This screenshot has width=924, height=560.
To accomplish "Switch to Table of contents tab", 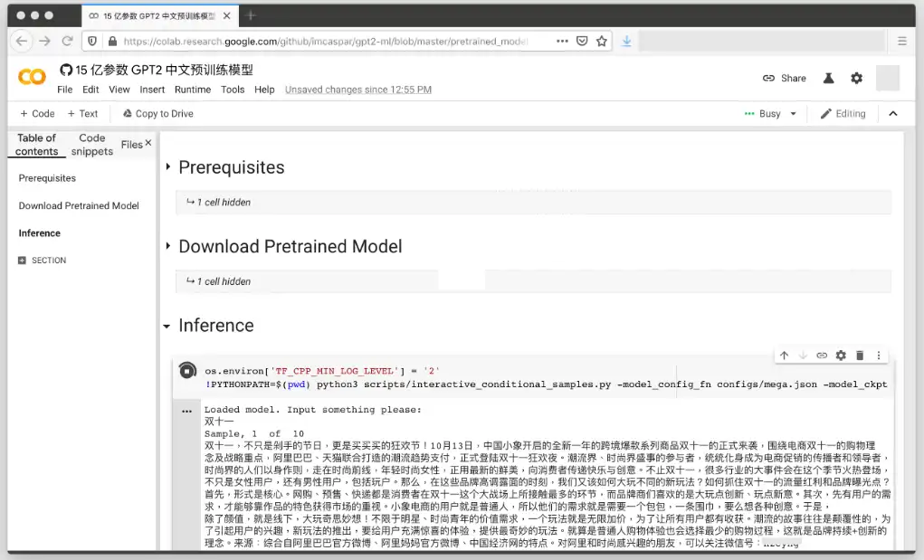I will pyautogui.click(x=36, y=144).
